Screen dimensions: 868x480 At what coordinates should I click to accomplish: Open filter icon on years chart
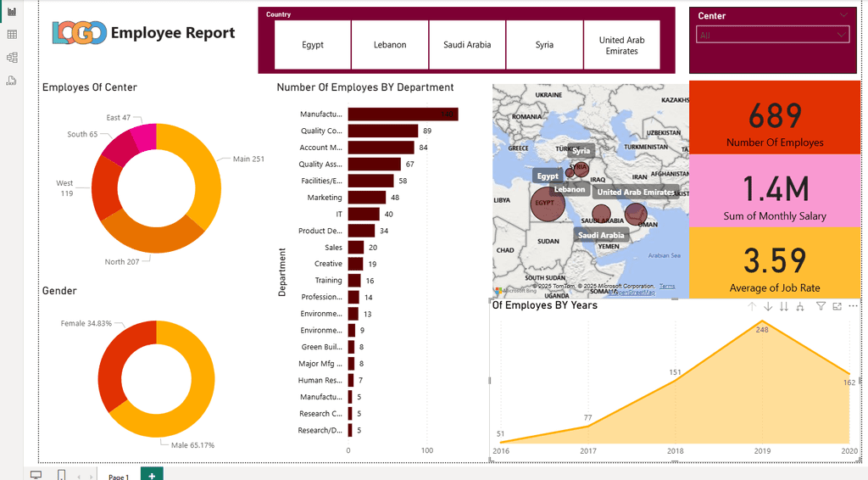click(x=821, y=305)
